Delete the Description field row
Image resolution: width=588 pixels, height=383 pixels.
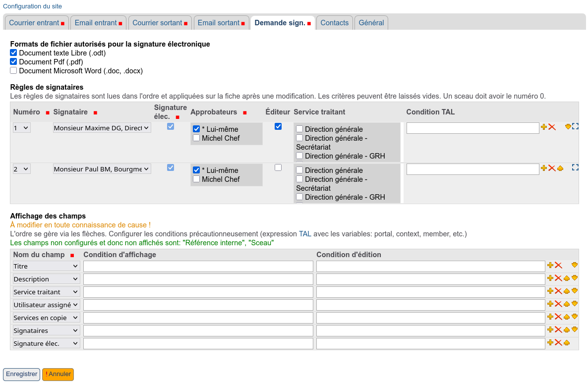click(x=558, y=278)
